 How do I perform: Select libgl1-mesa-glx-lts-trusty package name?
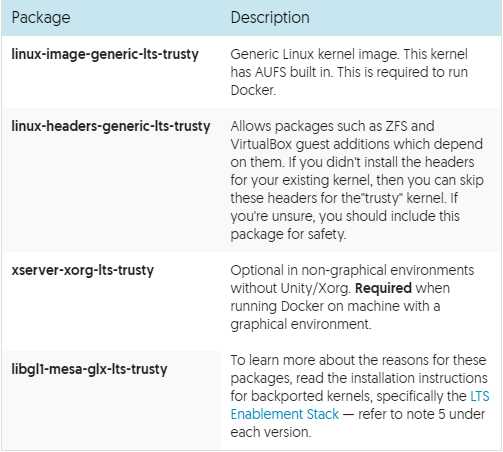[89, 369]
